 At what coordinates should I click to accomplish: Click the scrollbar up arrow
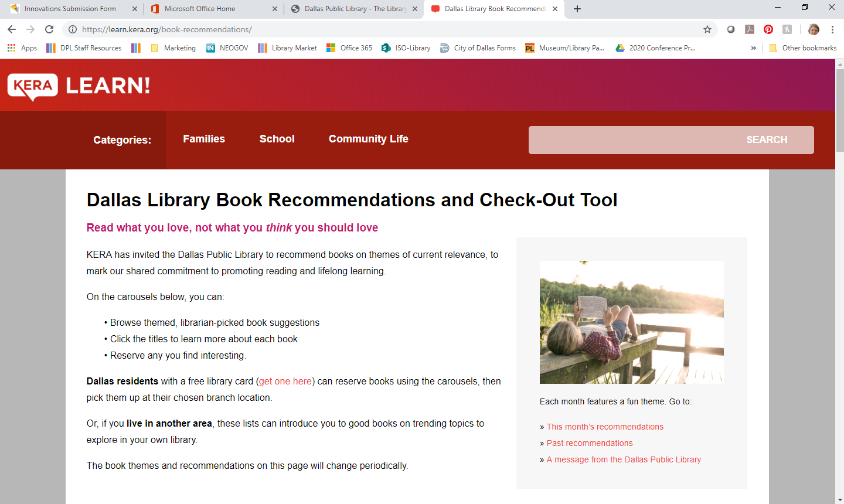click(840, 63)
